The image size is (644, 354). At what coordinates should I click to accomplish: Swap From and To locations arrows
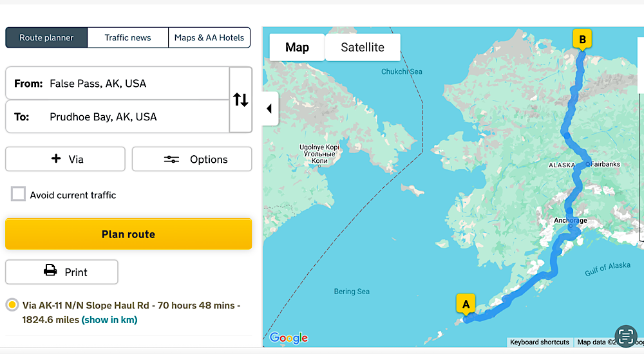(x=240, y=100)
